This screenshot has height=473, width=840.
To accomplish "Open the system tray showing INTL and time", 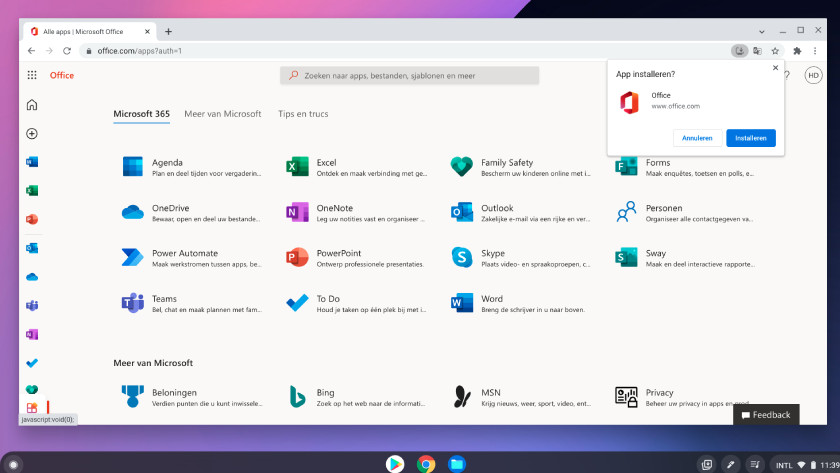I will point(806,464).
